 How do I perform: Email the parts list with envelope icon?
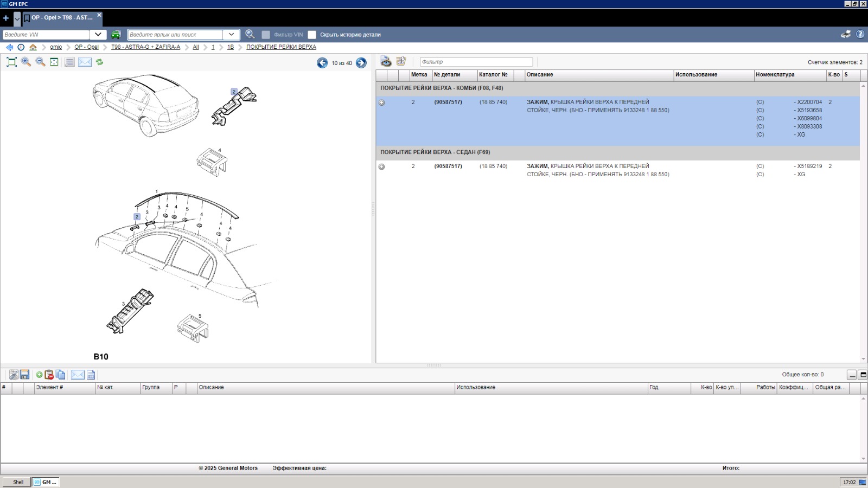point(78,375)
